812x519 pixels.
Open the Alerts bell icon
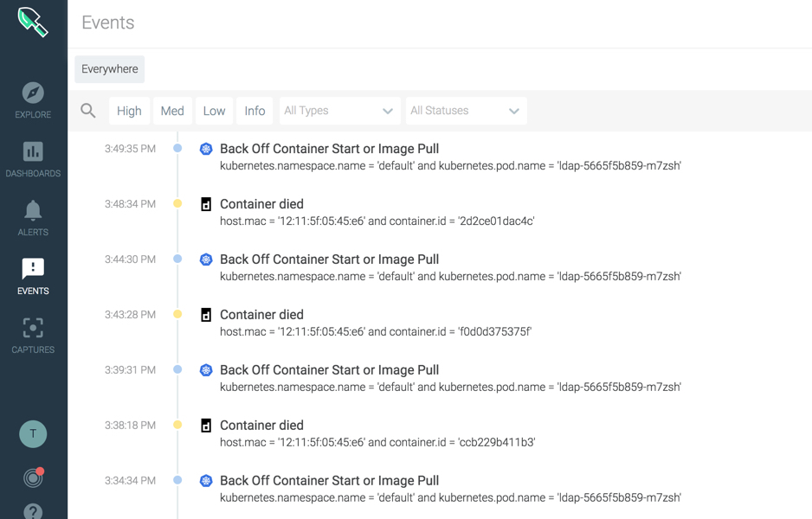coord(33,210)
